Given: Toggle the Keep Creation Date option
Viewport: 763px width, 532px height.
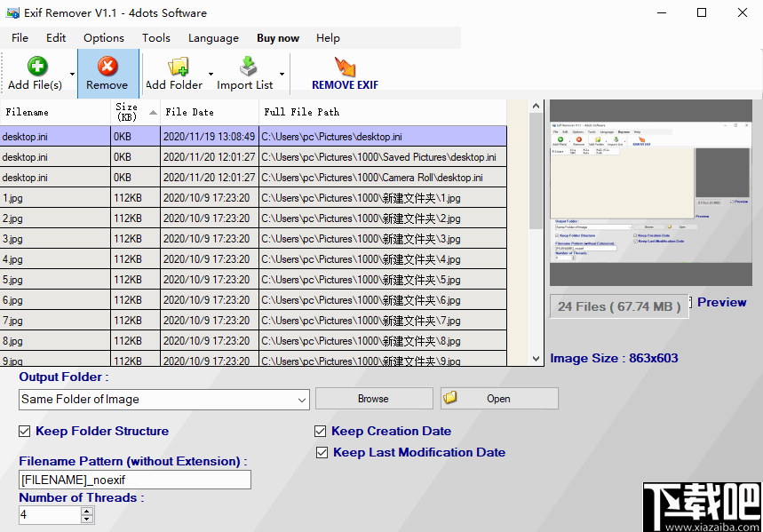Looking at the screenshot, I should tap(320, 431).
